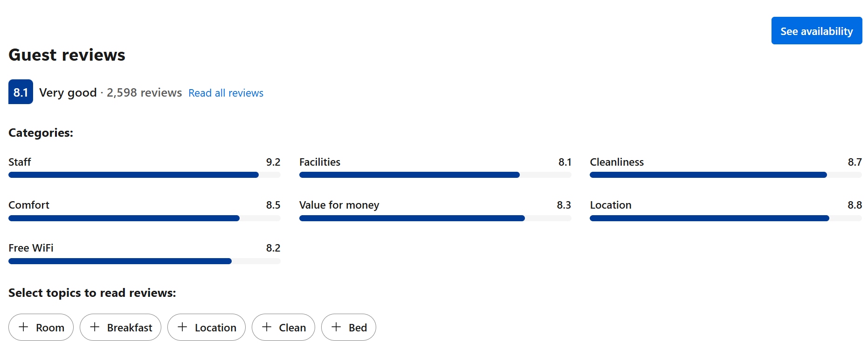This screenshot has width=868, height=351.
Task: Click the Comfort category label
Action: click(29, 205)
